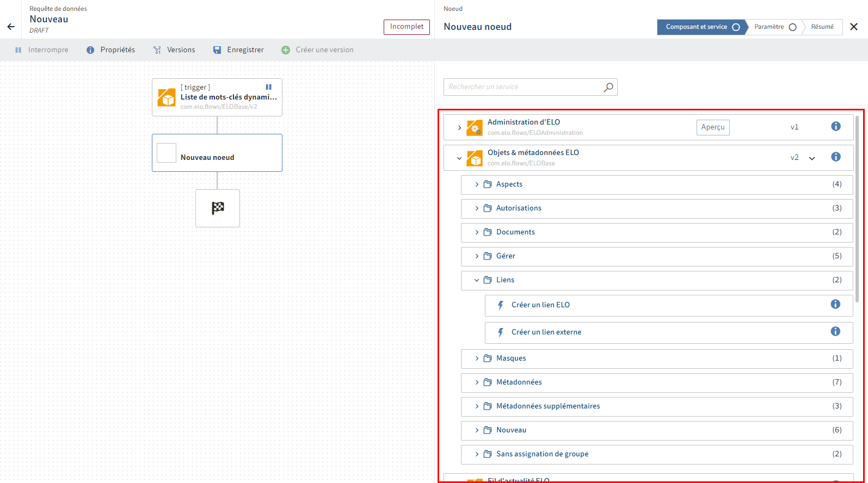This screenshot has width=868, height=483.
Task: Click the green Créer une version plus icon
Action: pyautogui.click(x=286, y=50)
